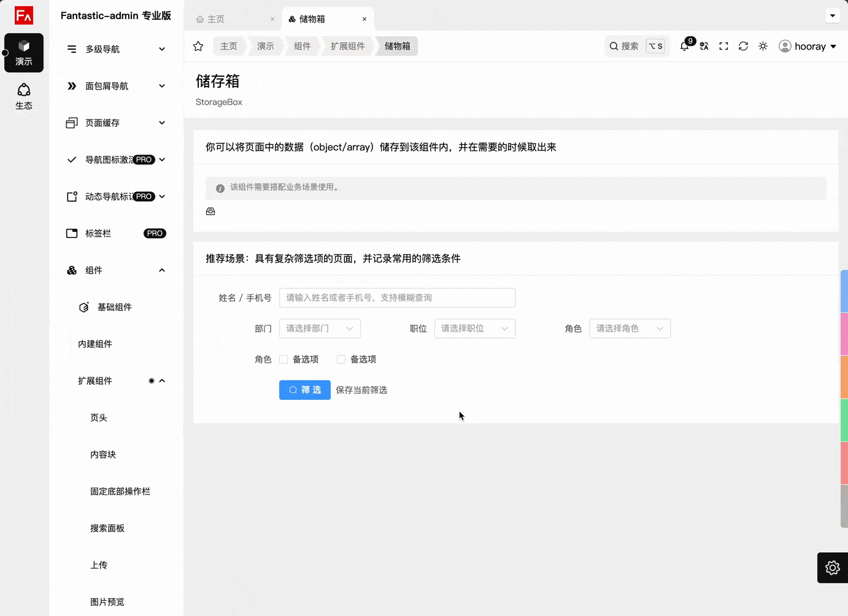
Task: Go to 主页 breadcrumb
Action: coord(229,46)
